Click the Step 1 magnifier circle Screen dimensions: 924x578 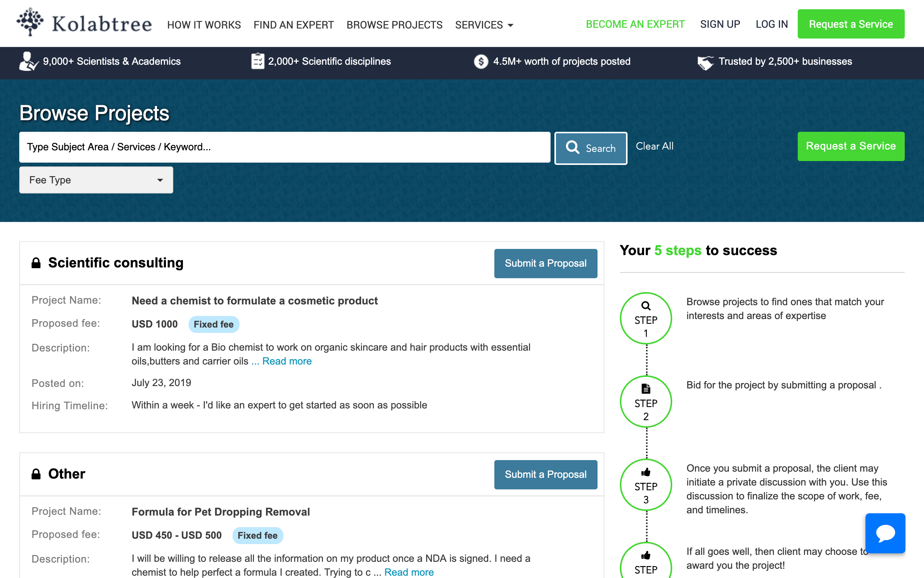click(646, 318)
